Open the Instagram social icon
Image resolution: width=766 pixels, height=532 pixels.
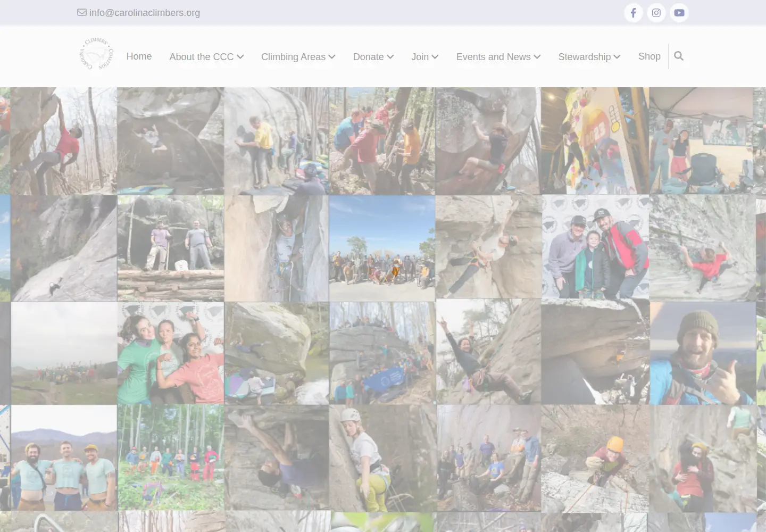tap(656, 13)
